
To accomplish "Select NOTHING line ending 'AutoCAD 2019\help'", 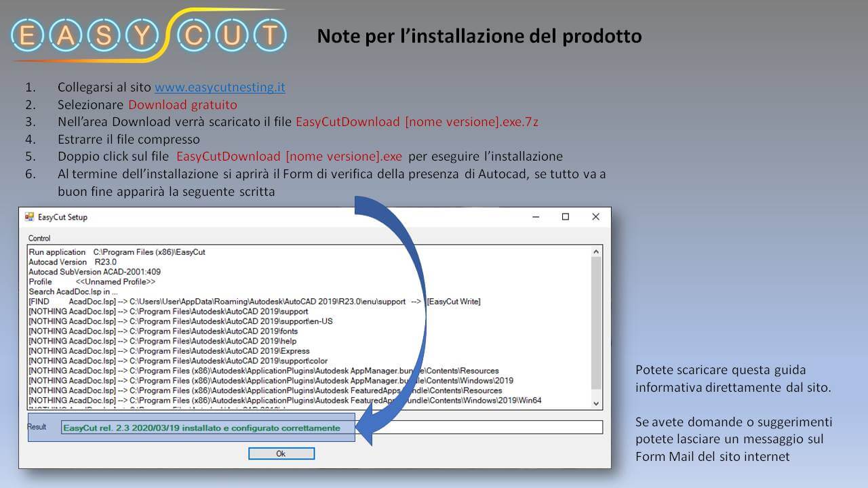I will 163,341.
